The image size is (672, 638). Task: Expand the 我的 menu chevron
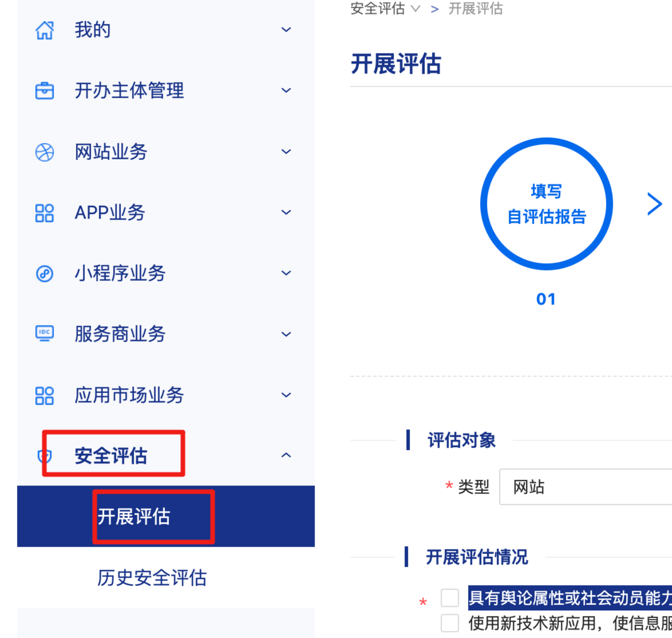click(286, 30)
